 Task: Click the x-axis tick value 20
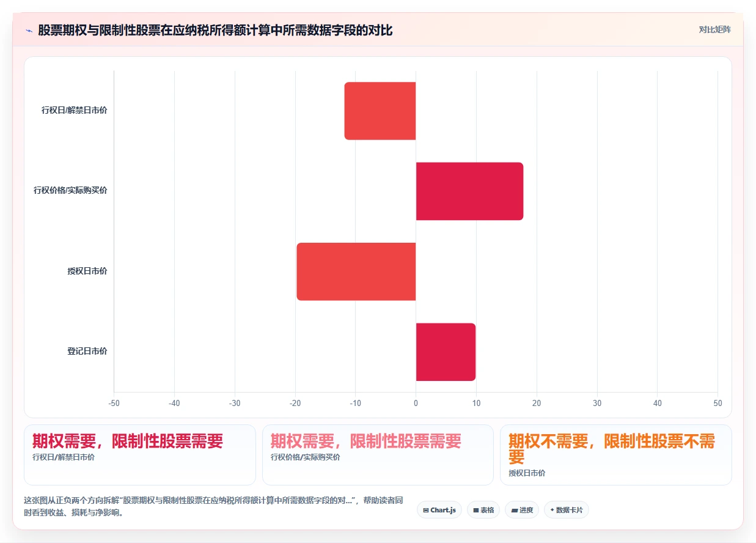[x=537, y=404]
